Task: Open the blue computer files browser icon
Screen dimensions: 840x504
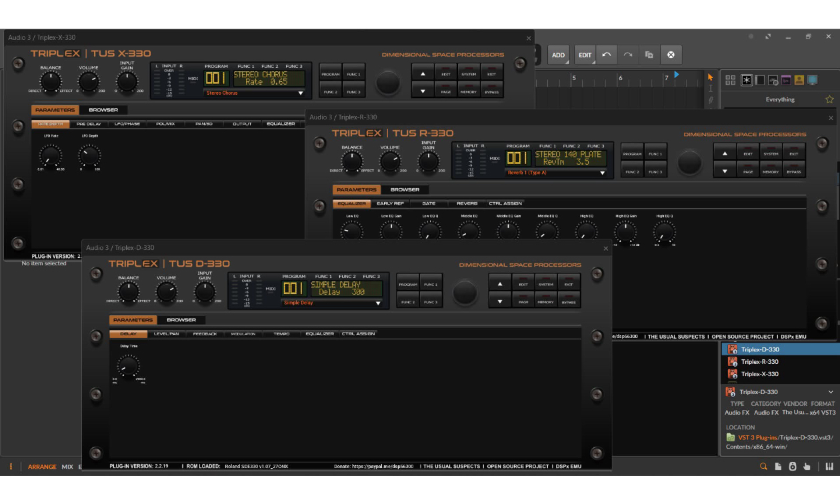Action: point(812,80)
